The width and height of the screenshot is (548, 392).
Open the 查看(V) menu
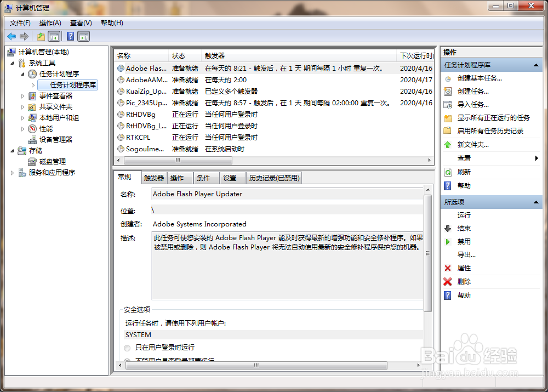click(x=81, y=23)
